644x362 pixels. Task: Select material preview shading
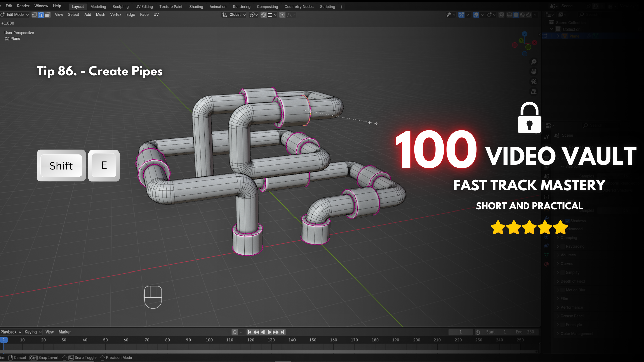(522, 15)
